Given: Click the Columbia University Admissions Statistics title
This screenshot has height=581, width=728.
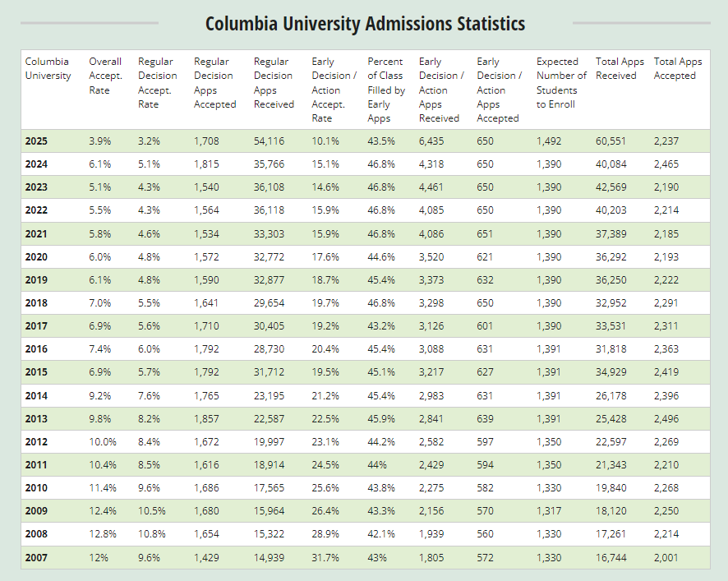Looking at the screenshot, I should pos(365,23).
